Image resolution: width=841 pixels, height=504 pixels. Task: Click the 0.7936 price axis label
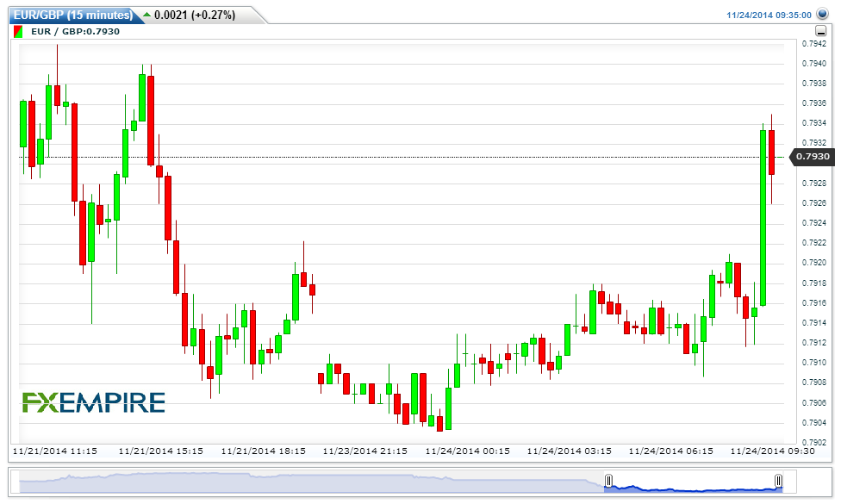(x=814, y=103)
